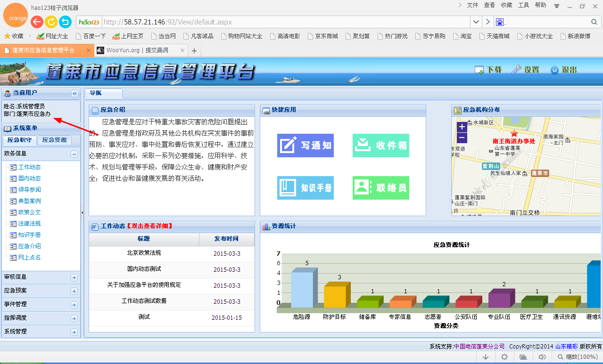Zoom in on the map with plus button
The width and height of the screenshot is (603, 364).
pos(462,127)
